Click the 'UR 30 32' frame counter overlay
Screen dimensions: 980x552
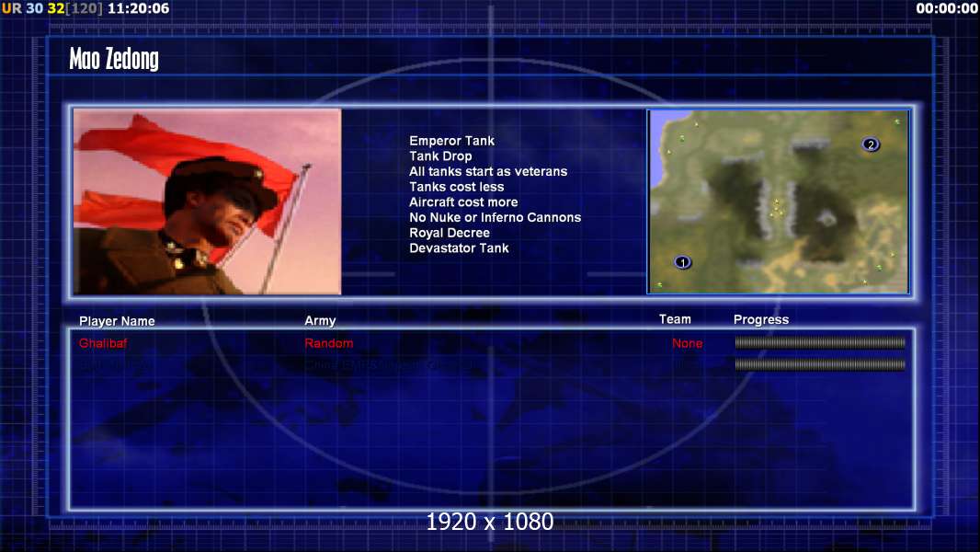coord(33,8)
